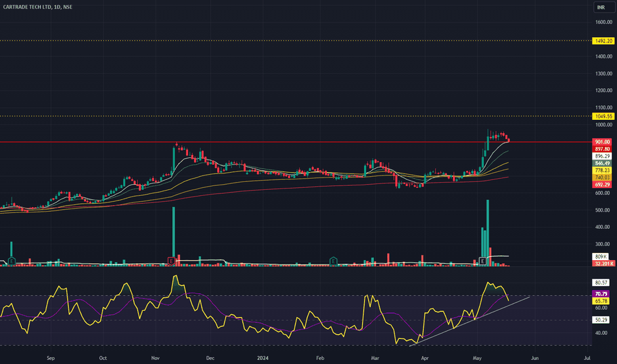Click the 2024 label on time axis

(x=262, y=358)
